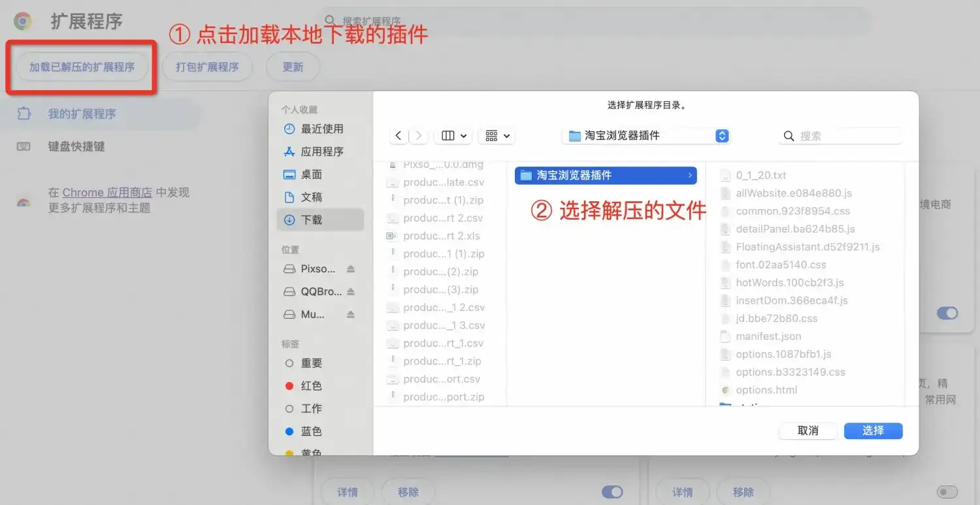
Task: Click the magnifier icon in the 搜索 field
Action: [788, 135]
